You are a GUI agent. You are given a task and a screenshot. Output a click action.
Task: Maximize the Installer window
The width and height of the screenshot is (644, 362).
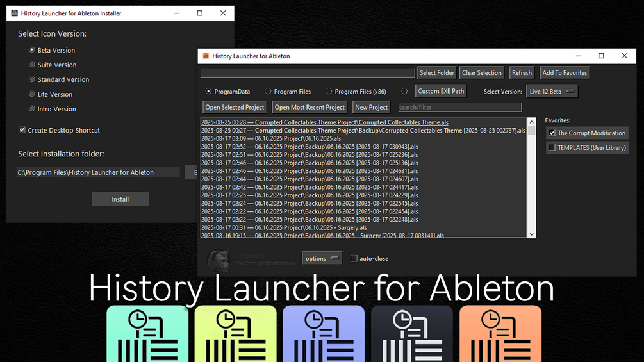point(200,13)
